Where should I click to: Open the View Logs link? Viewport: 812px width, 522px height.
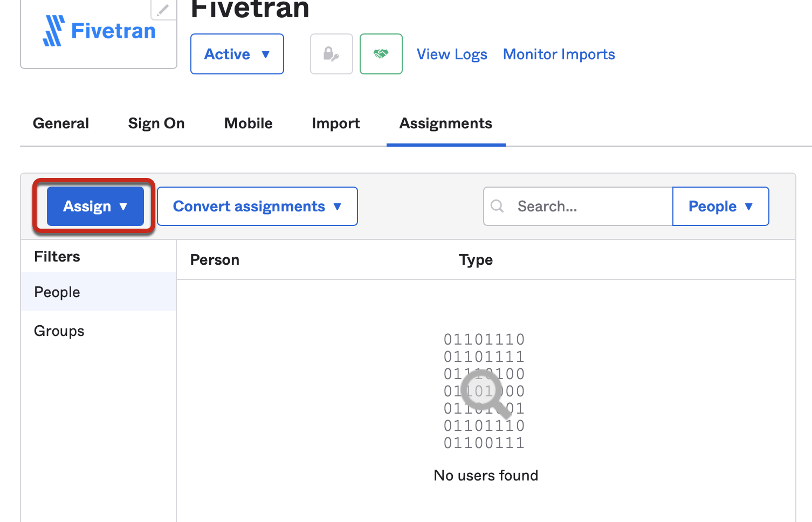[452, 54]
